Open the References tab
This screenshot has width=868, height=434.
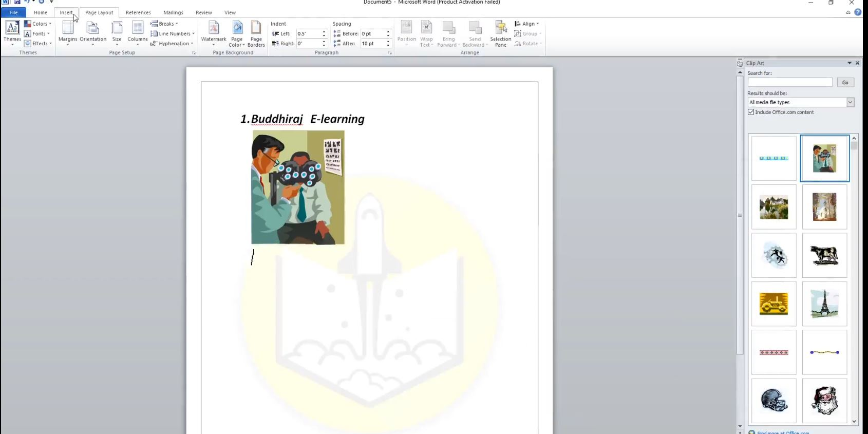(x=138, y=12)
